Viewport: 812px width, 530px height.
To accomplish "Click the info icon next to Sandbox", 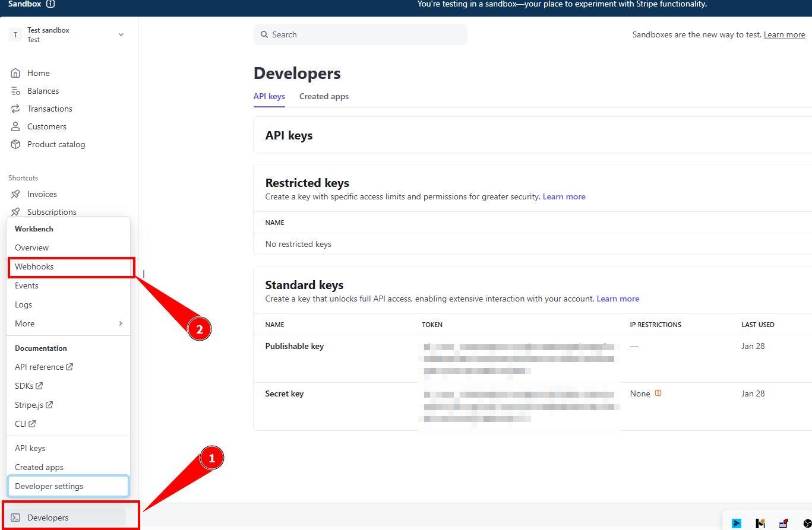I will [50, 4].
